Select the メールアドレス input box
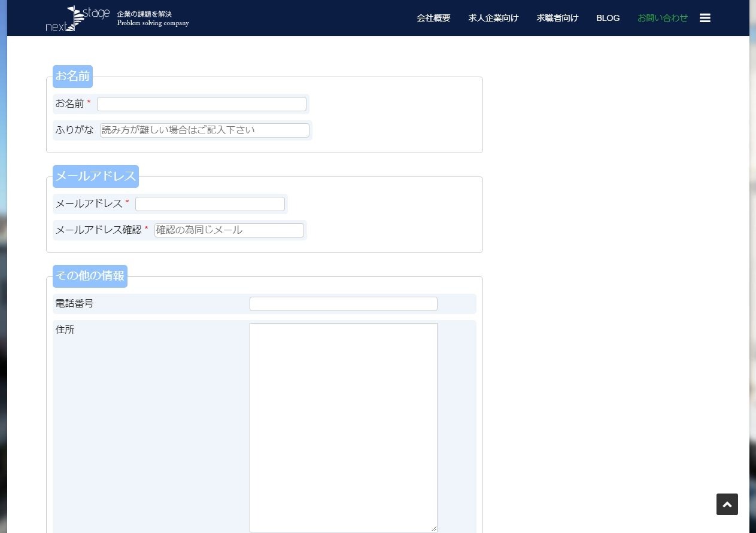Image resolution: width=756 pixels, height=533 pixels. click(x=210, y=203)
